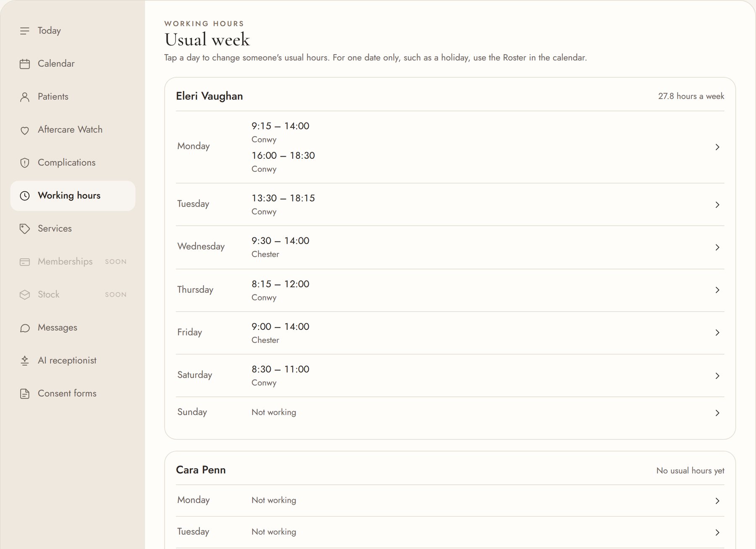
Task: Click the Calendar icon in sidebar
Action: [25, 64]
